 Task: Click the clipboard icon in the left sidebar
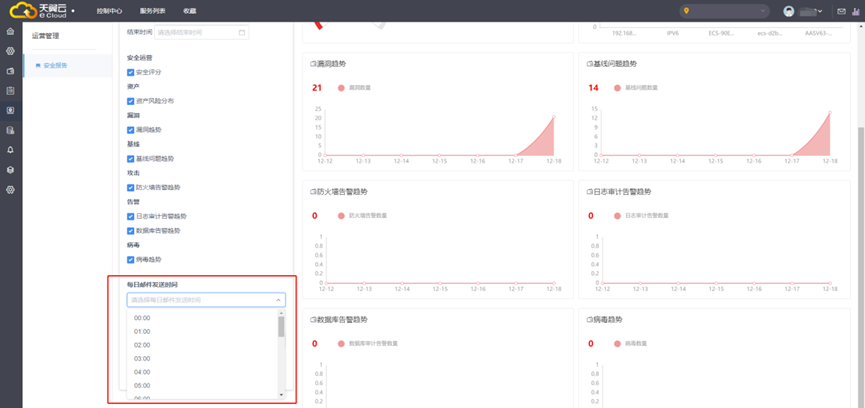[10, 90]
